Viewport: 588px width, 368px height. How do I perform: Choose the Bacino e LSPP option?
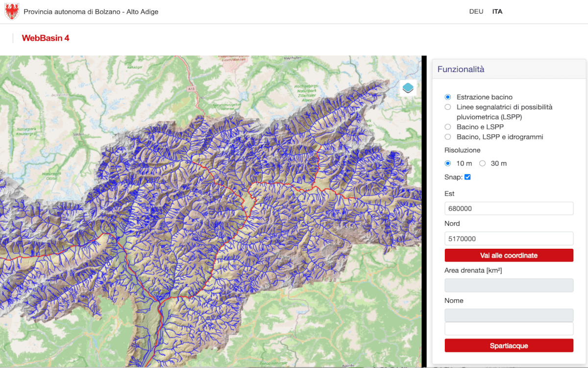(447, 127)
